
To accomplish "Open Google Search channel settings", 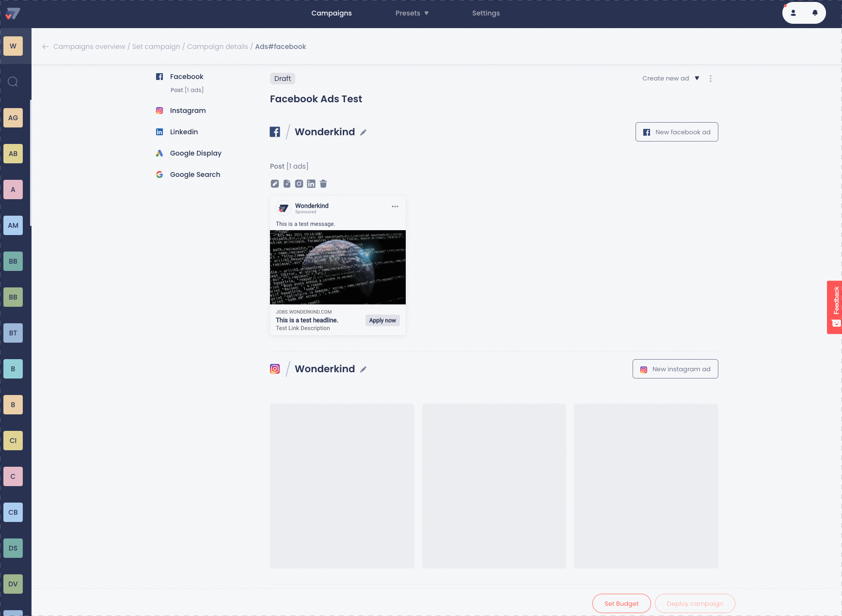I will point(159,174).
